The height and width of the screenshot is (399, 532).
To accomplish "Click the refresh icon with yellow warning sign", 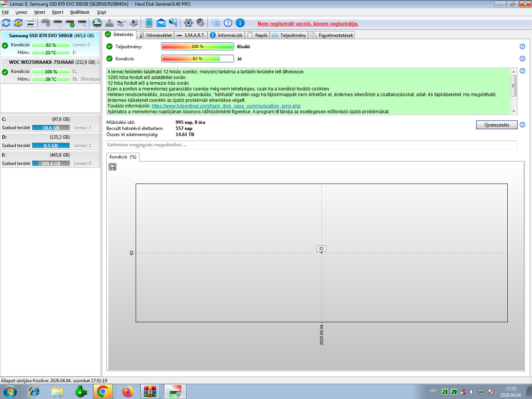I will [x=18, y=23].
